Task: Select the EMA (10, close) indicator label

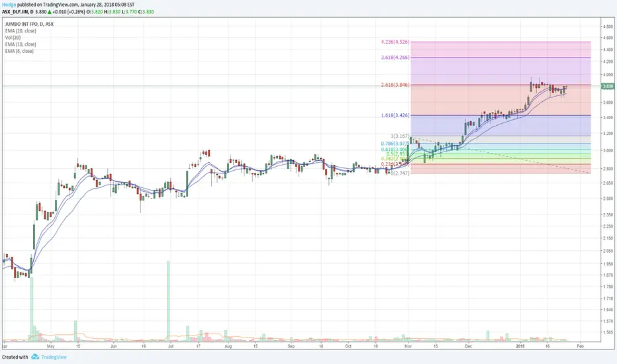Action: pyautogui.click(x=21, y=44)
